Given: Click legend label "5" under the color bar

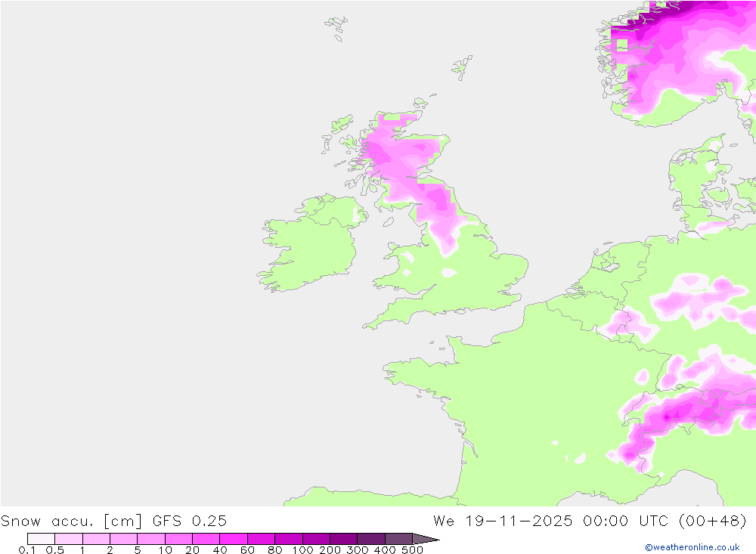Looking at the screenshot, I should click(x=138, y=550).
